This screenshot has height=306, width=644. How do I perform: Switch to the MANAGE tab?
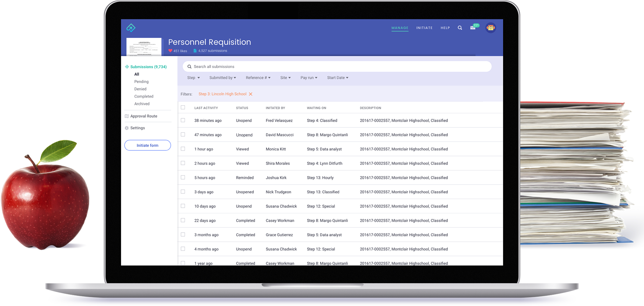point(400,28)
